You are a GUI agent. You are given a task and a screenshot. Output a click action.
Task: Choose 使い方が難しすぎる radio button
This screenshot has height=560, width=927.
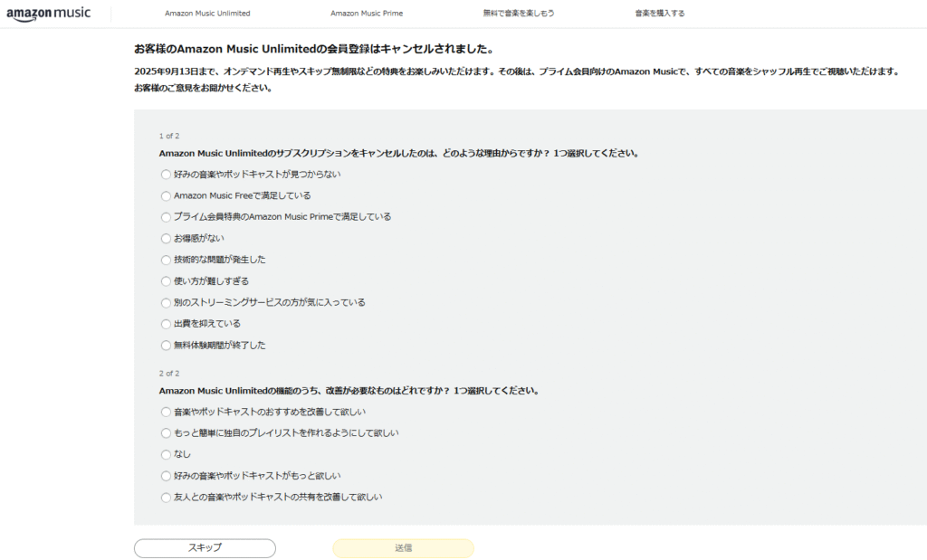pyautogui.click(x=167, y=281)
